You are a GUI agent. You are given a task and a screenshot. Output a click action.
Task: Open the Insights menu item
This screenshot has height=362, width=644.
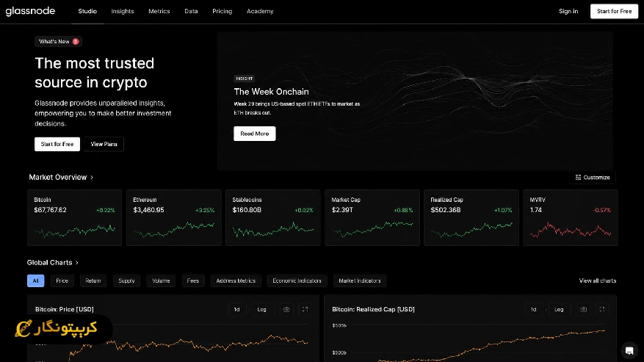click(x=123, y=11)
